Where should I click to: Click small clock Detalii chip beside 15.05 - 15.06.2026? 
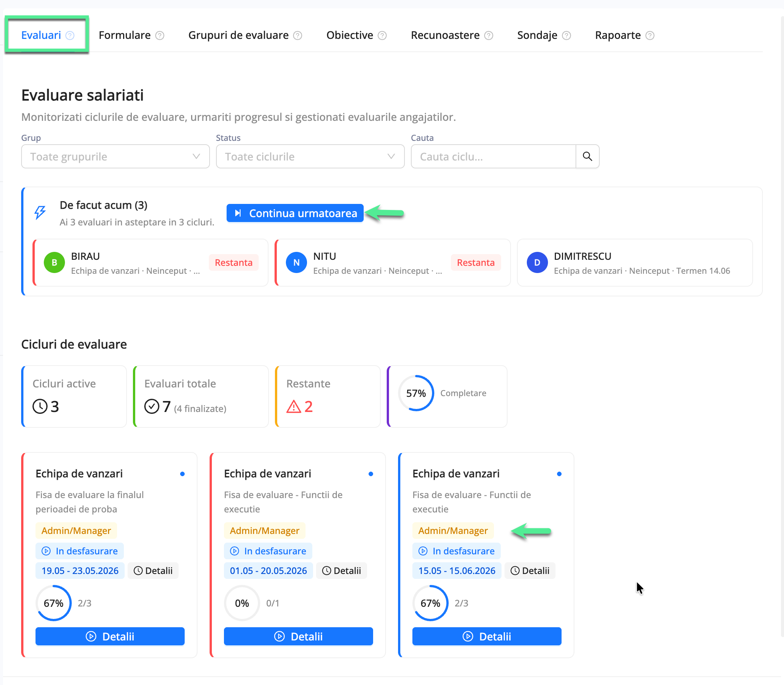[530, 571]
